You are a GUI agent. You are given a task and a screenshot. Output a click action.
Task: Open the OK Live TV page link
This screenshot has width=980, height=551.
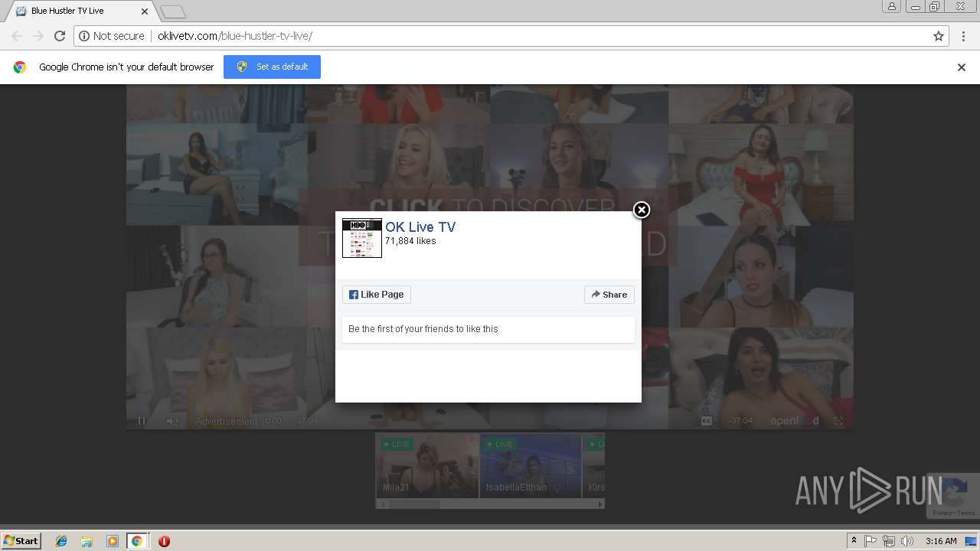420,227
